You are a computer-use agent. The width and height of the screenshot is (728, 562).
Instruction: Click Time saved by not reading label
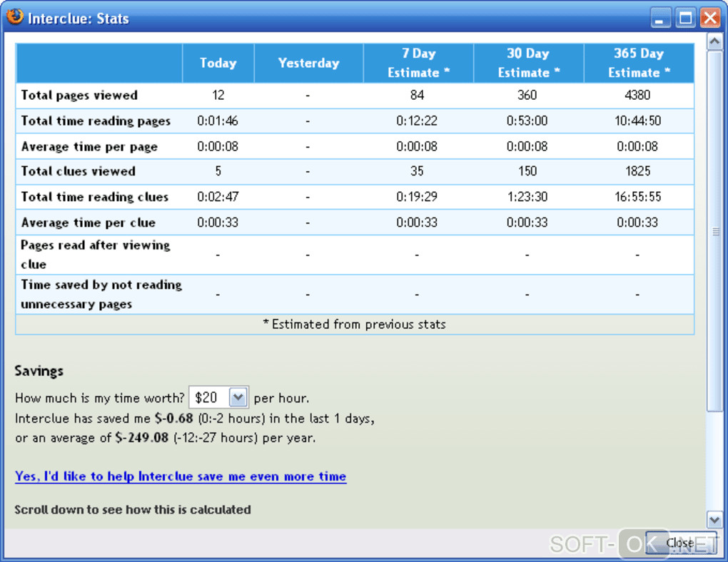point(101,295)
